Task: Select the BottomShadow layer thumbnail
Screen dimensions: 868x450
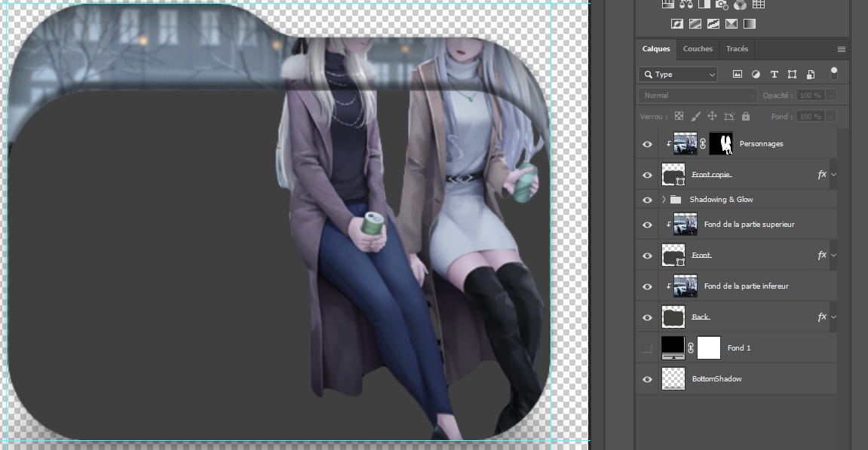Action: point(673,378)
